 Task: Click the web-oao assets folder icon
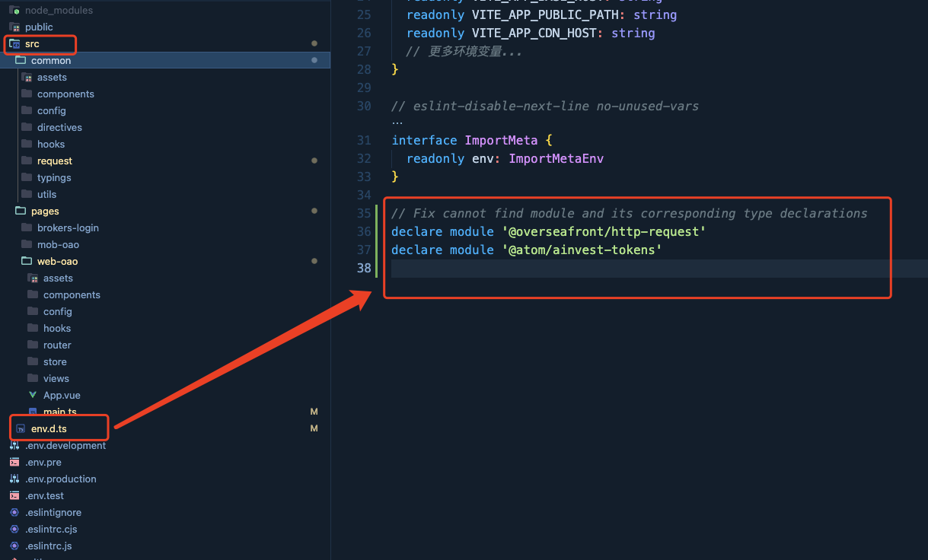point(33,278)
